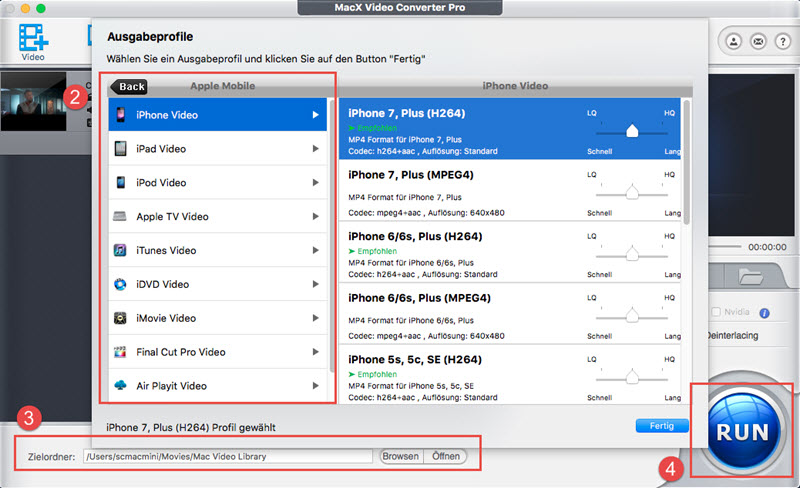800x488 pixels.
Task: Choose the iDVD Video icon
Action: pos(119,285)
